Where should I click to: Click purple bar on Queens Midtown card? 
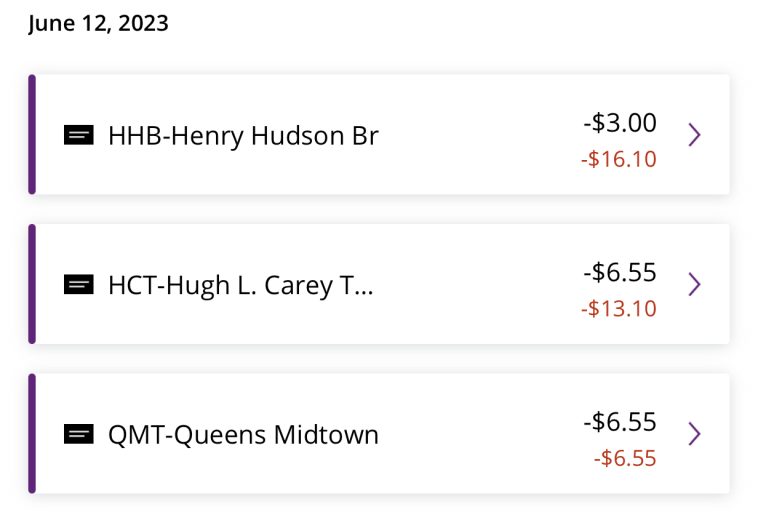point(32,433)
